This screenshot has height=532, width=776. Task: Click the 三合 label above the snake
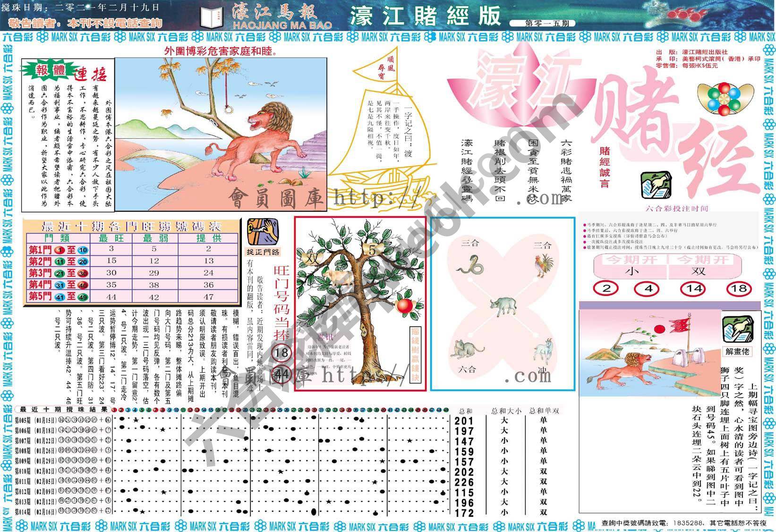pyautogui.click(x=470, y=243)
